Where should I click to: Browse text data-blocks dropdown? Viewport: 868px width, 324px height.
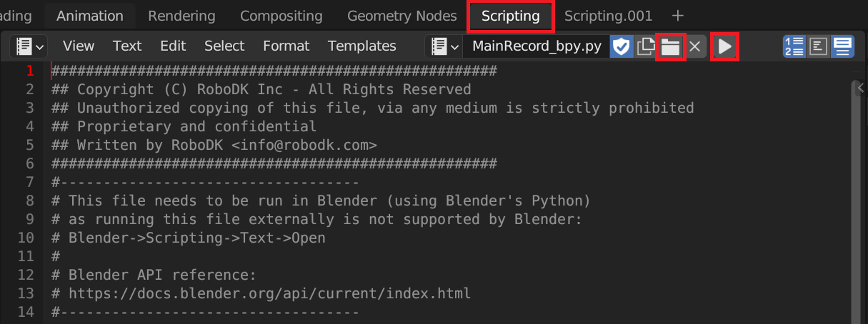(444, 47)
